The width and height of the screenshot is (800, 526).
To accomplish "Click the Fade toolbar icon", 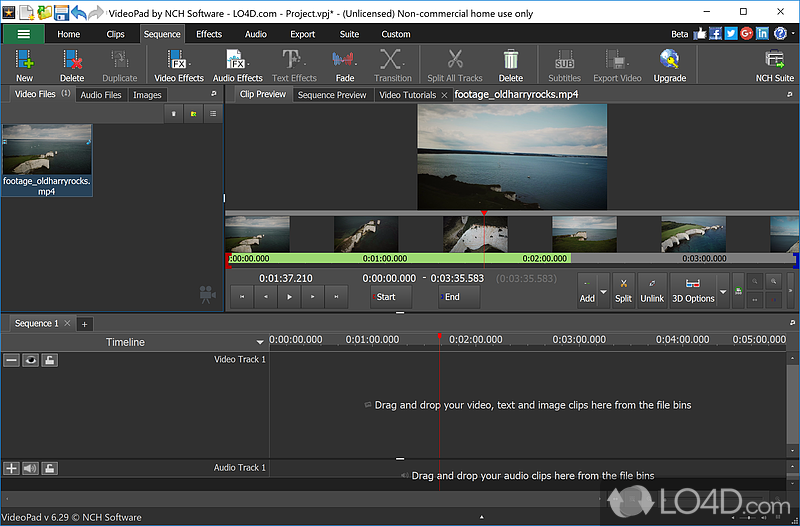I will click(345, 65).
